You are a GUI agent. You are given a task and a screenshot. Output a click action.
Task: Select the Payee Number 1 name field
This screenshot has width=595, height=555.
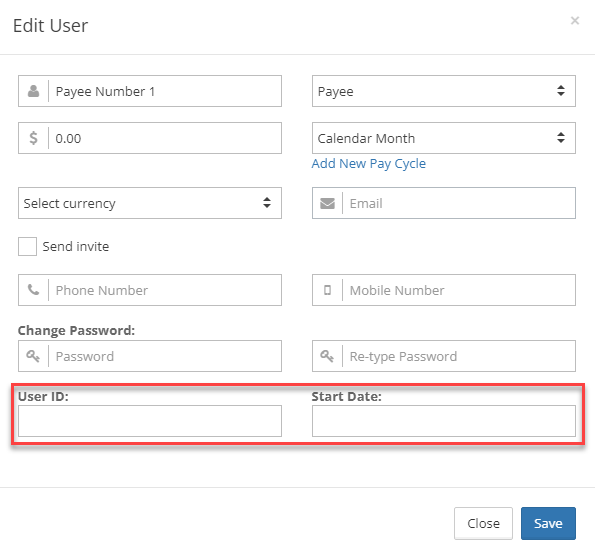pos(165,91)
